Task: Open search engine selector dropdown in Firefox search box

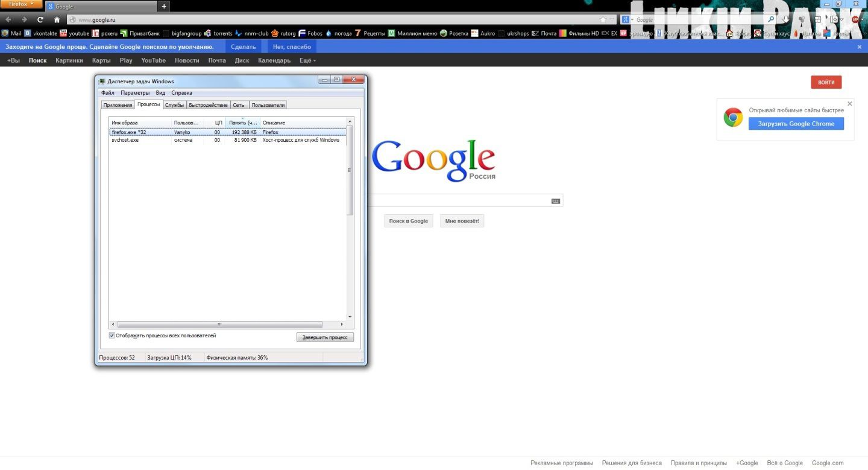Action: coord(627,19)
